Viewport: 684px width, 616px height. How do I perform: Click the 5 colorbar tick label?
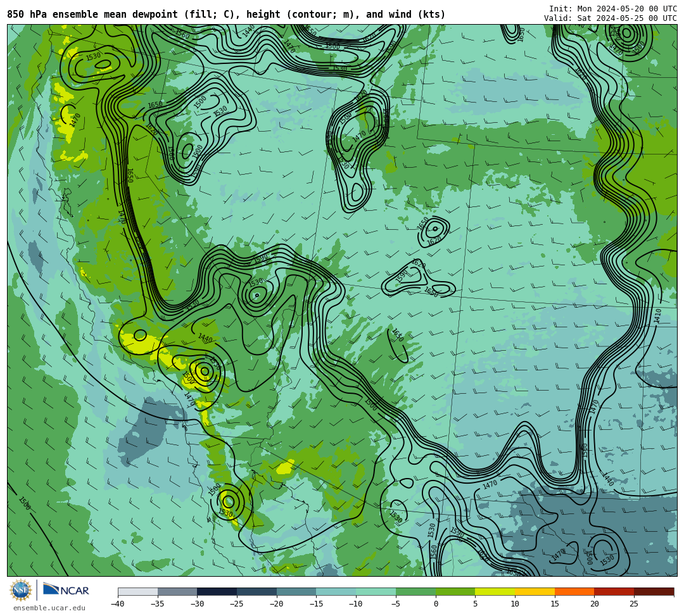475,604
